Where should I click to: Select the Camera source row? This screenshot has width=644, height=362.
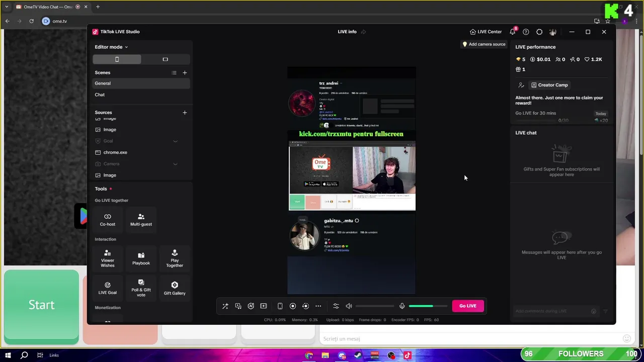tap(141, 164)
